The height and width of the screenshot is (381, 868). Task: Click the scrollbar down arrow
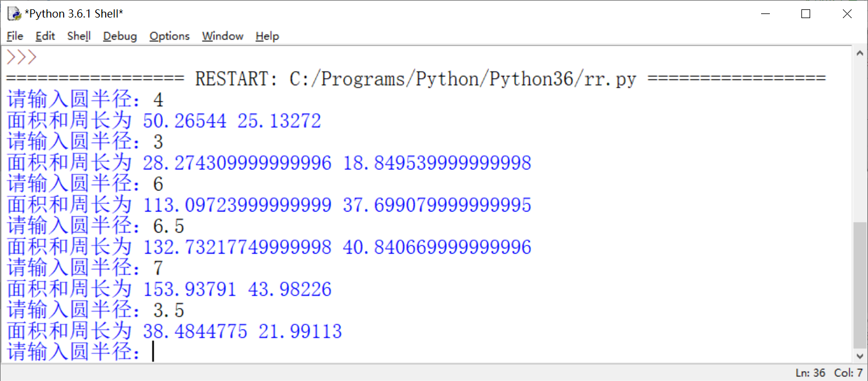(x=860, y=356)
